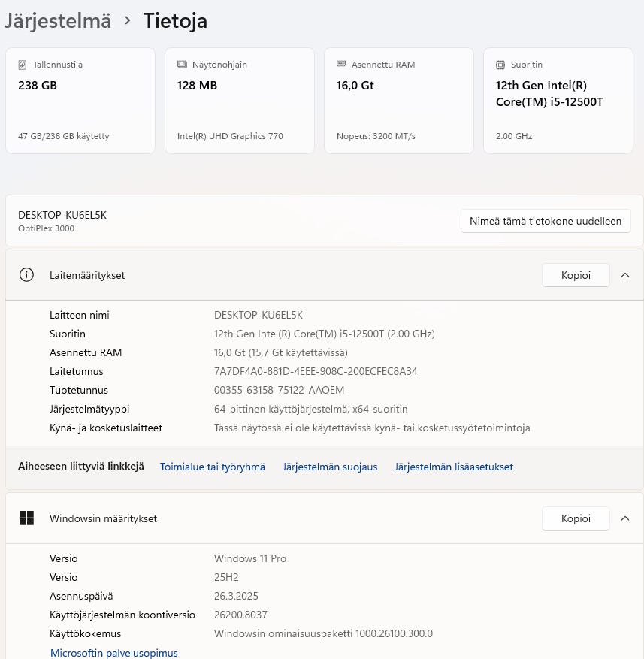This screenshot has width=644, height=659.
Task: Click the processor icon in Suoritin card
Action: coord(500,65)
